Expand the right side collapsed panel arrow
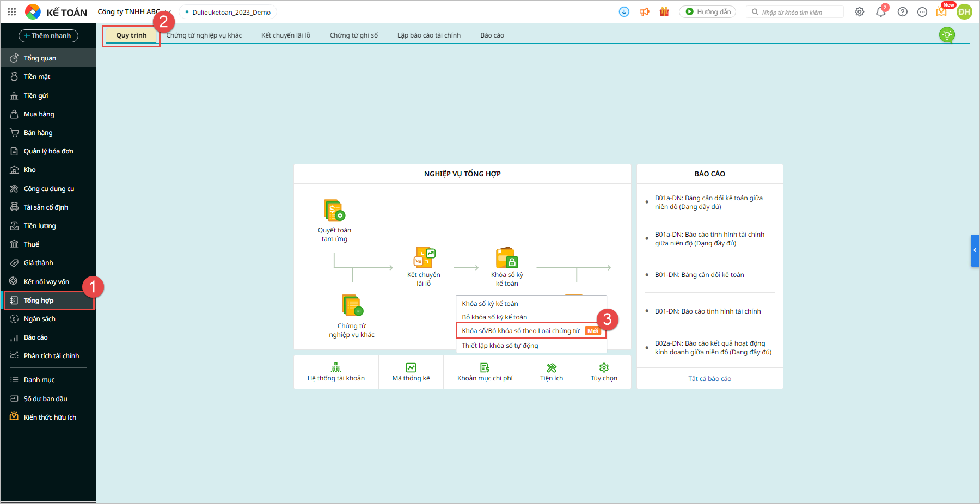 point(975,250)
